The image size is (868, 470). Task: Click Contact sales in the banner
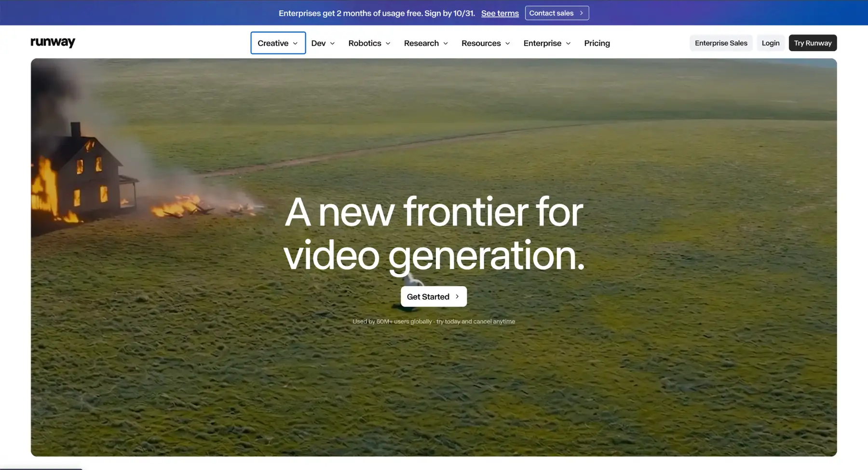pos(557,13)
